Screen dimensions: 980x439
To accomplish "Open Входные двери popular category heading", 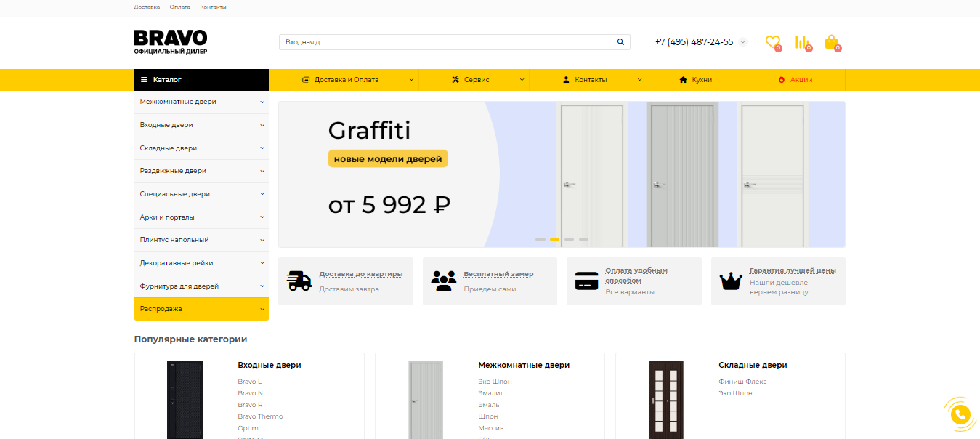I will pyautogui.click(x=270, y=365).
